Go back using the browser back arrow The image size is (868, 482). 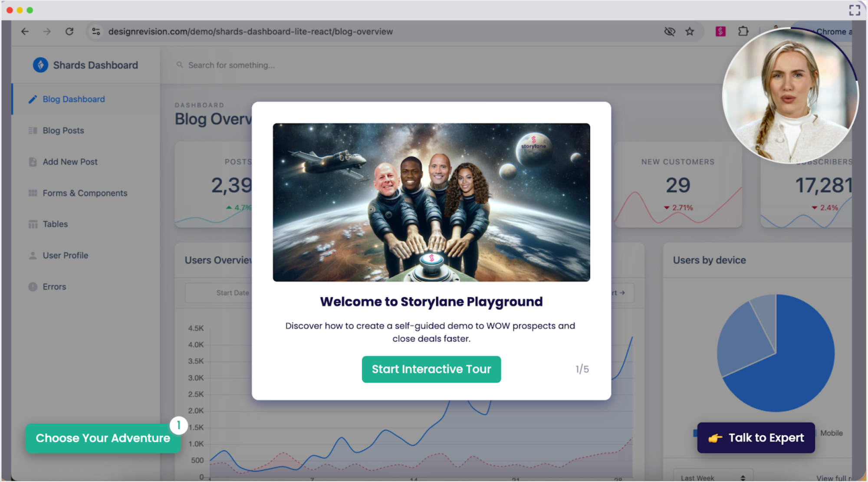(x=25, y=31)
